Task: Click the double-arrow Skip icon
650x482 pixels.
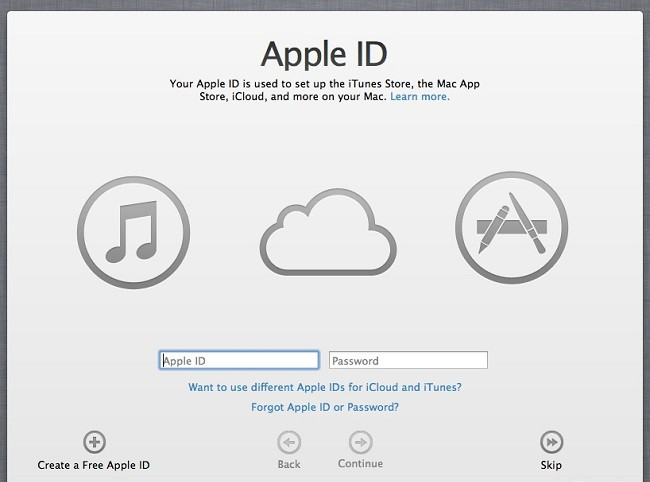Action: click(551, 441)
